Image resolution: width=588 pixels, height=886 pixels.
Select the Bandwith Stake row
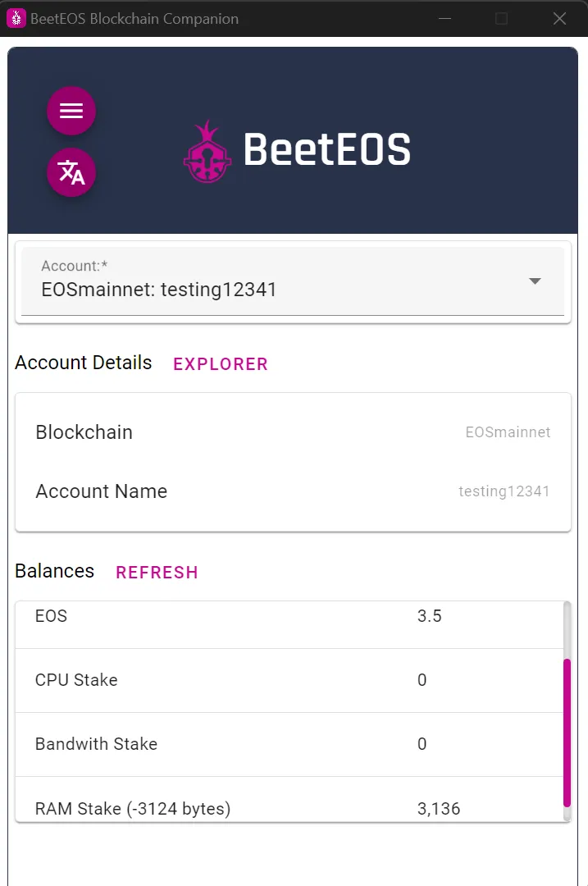289,744
